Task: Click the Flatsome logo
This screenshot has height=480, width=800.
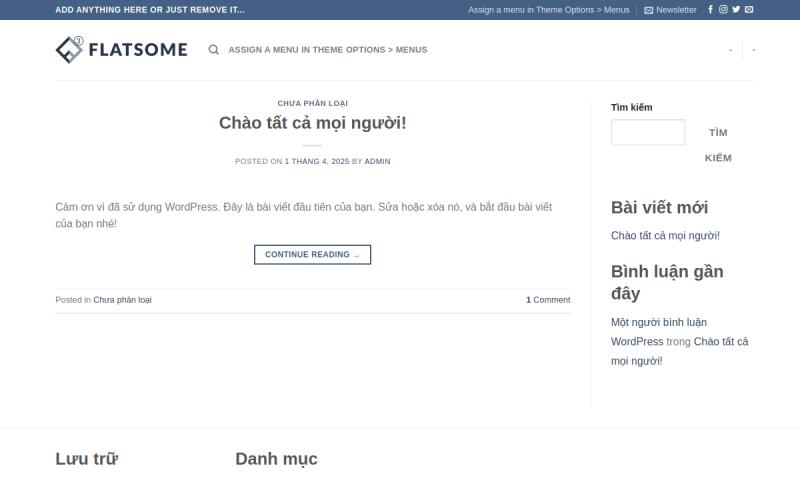Action: point(121,49)
